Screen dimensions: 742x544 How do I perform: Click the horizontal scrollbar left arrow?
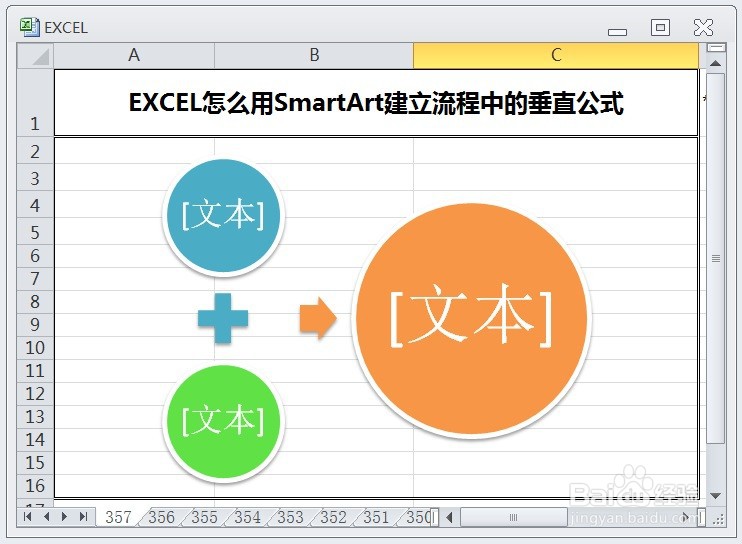[x=450, y=517]
